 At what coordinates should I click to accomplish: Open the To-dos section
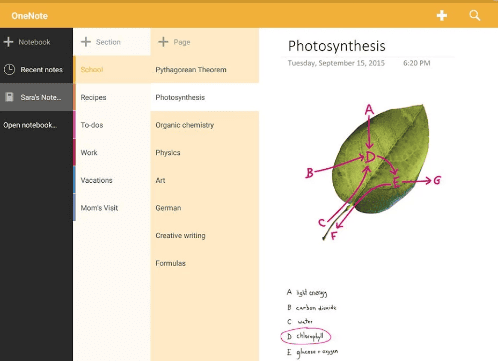pos(112,125)
